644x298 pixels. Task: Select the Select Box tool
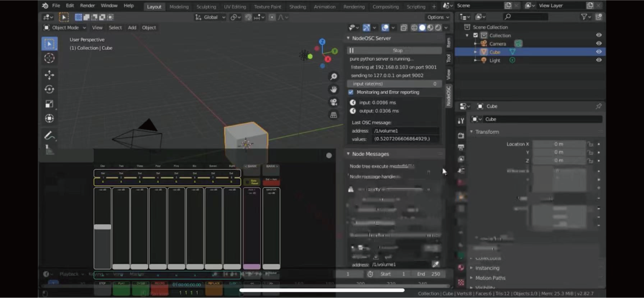[49, 44]
